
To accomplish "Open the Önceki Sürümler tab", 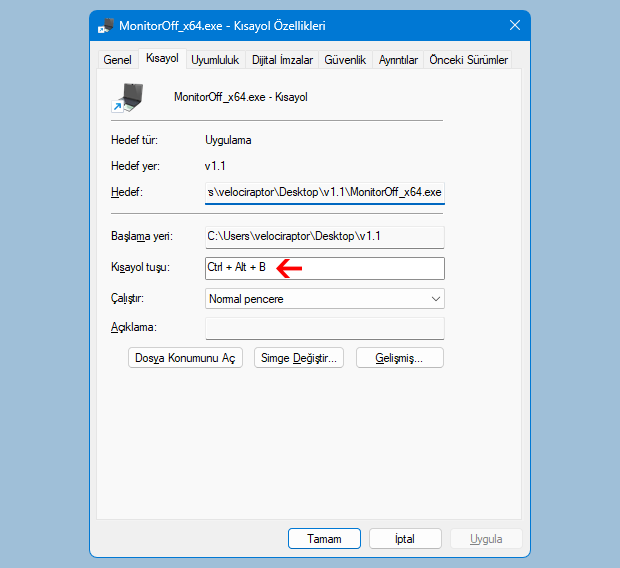I will [468, 60].
